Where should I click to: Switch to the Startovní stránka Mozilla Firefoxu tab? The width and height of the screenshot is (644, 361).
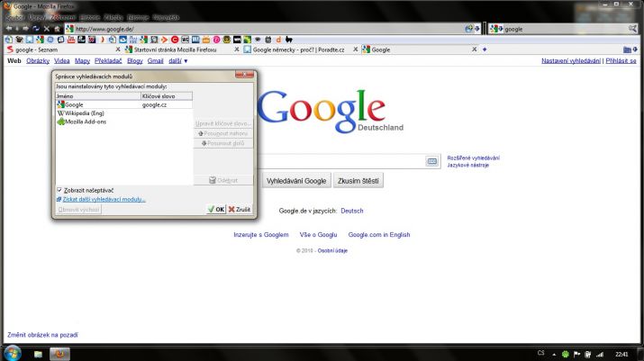click(x=182, y=50)
